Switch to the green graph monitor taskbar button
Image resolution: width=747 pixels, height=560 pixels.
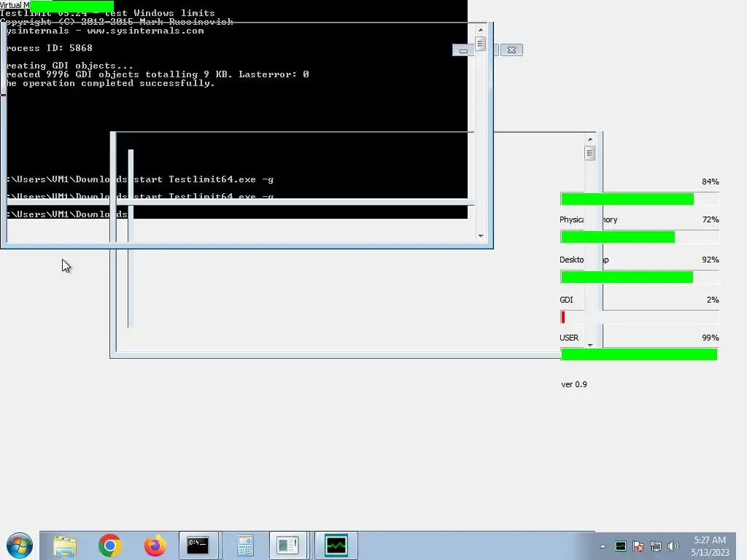pyautogui.click(x=336, y=545)
